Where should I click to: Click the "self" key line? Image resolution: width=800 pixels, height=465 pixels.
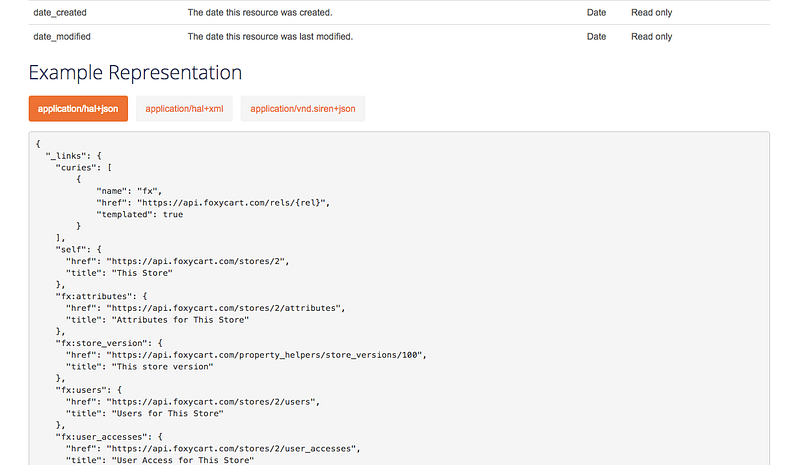[x=79, y=250]
